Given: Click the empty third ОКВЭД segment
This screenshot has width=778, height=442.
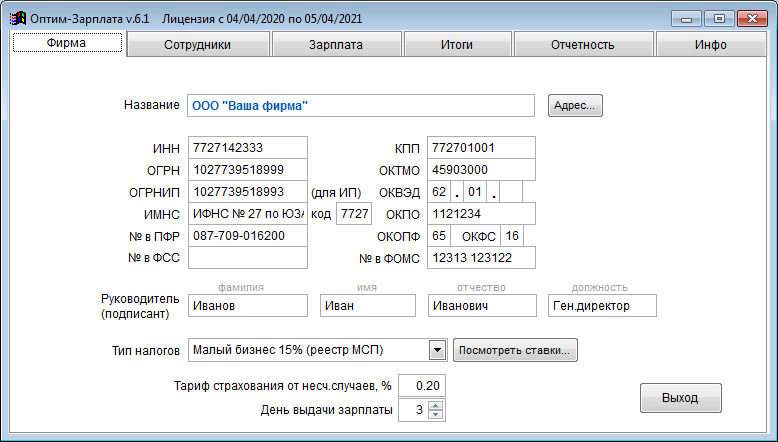Looking at the screenshot, I should pos(511,192).
